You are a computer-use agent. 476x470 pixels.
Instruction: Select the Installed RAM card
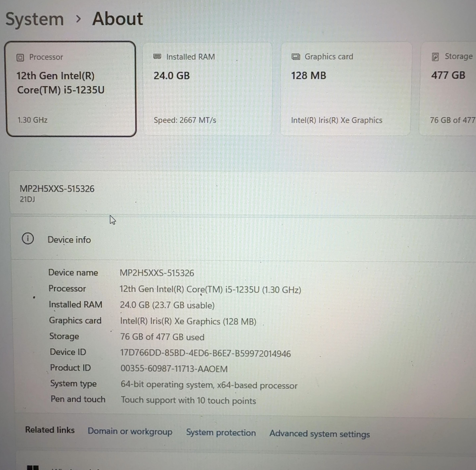pyautogui.click(x=208, y=89)
